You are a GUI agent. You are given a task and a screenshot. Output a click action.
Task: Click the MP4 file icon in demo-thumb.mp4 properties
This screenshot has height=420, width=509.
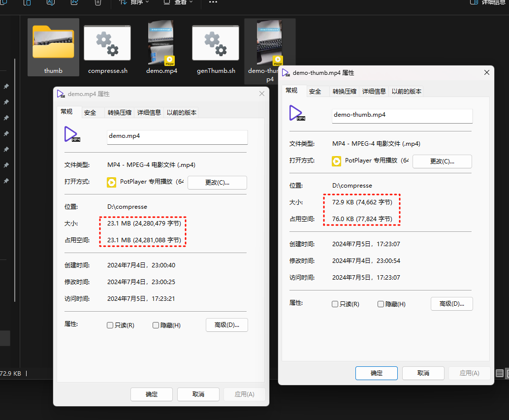[x=297, y=113]
